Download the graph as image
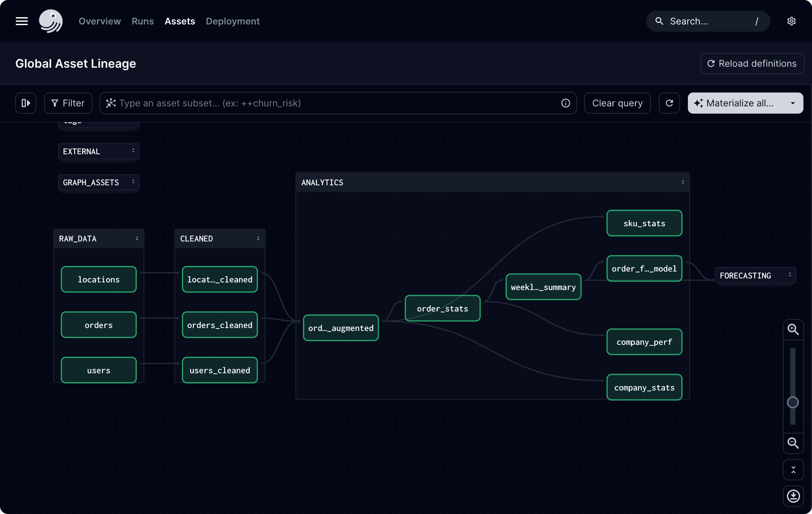Image resolution: width=812 pixels, height=514 pixels. [x=793, y=496]
